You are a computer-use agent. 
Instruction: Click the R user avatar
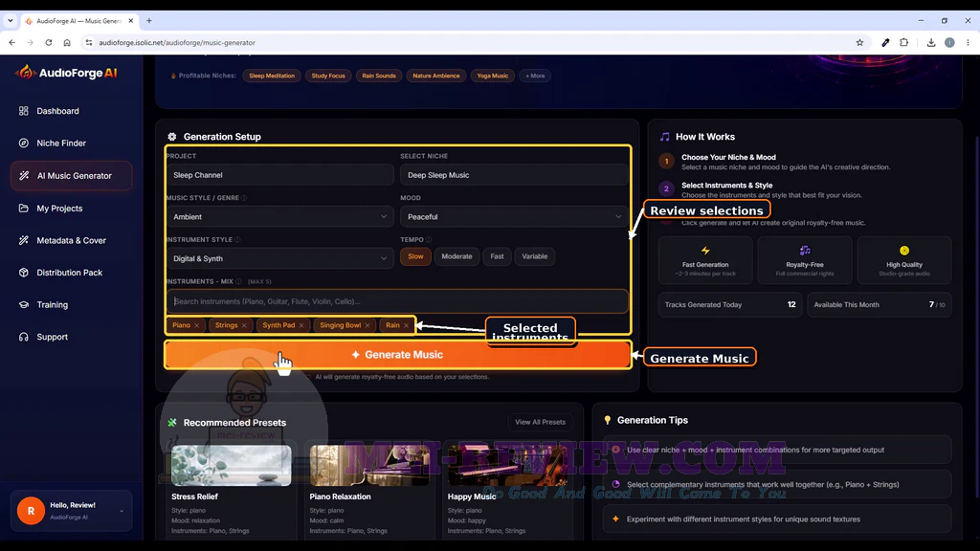31,511
